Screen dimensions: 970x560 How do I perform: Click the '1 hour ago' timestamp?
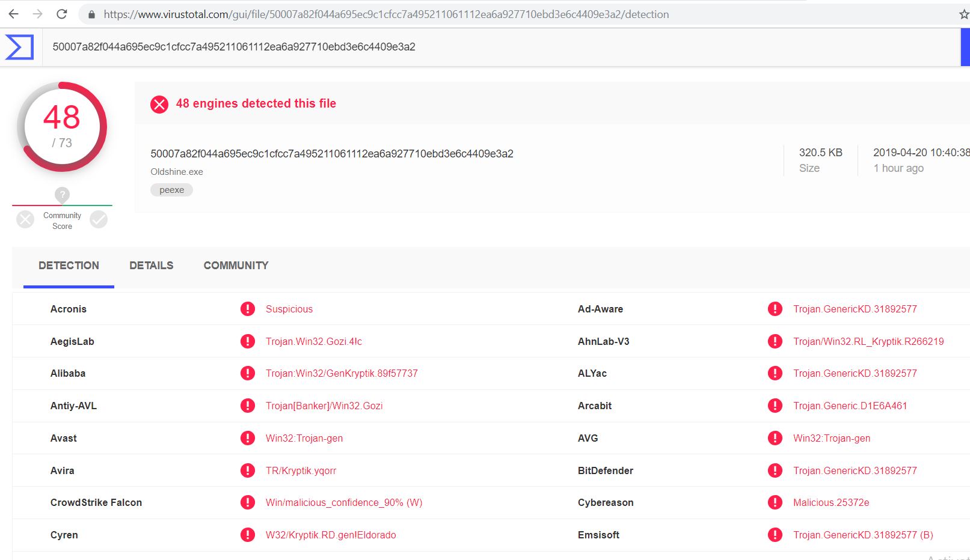coord(898,168)
